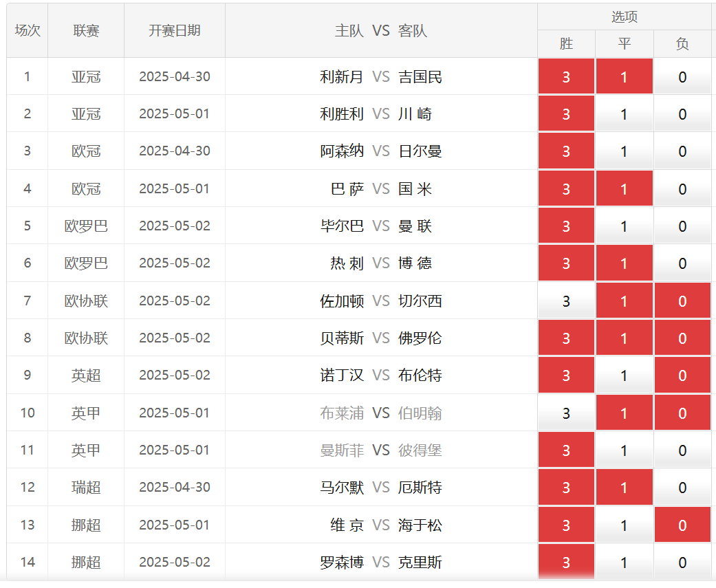Click match number 10
This screenshot has height=588, width=716.
pos(28,413)
